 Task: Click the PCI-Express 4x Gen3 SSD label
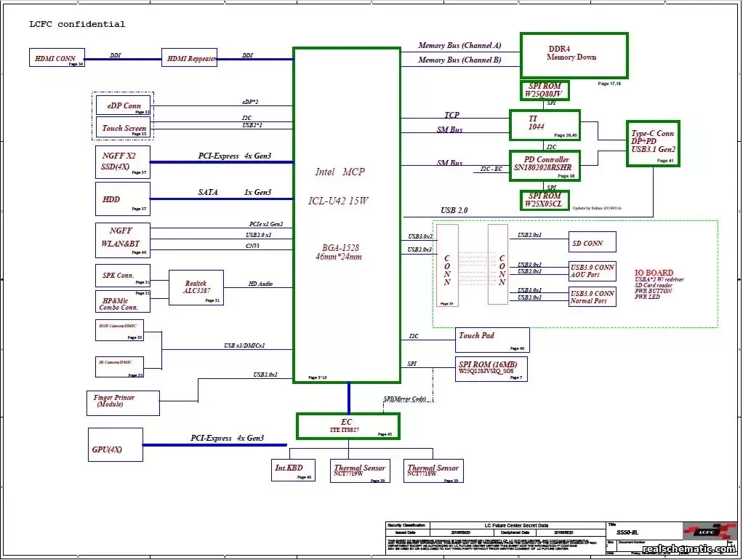point(235,156)
